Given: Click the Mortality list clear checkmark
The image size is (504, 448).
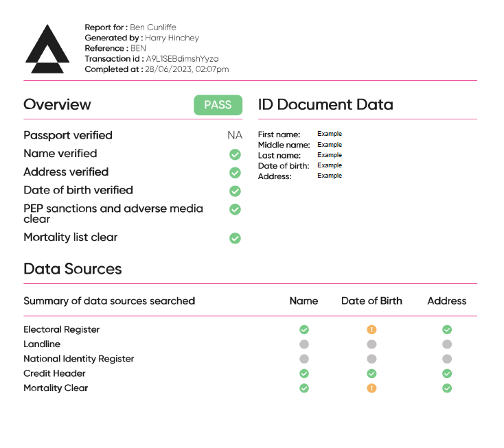Looking at the screenshot, I should (235, 238).
